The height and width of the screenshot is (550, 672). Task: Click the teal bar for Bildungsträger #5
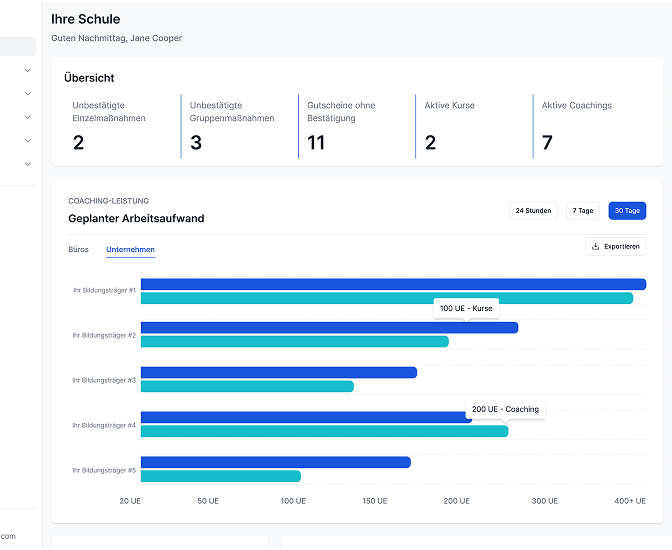tap(220, 476)
